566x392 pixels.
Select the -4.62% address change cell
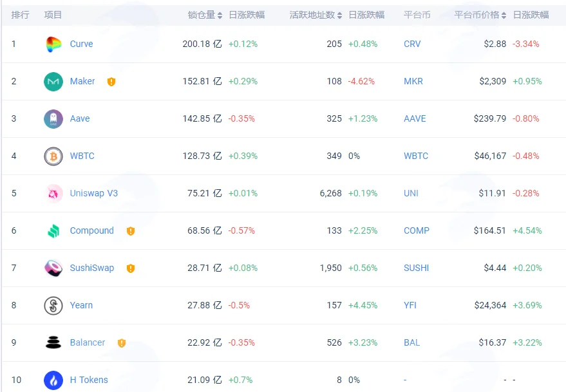pos(361,81)
